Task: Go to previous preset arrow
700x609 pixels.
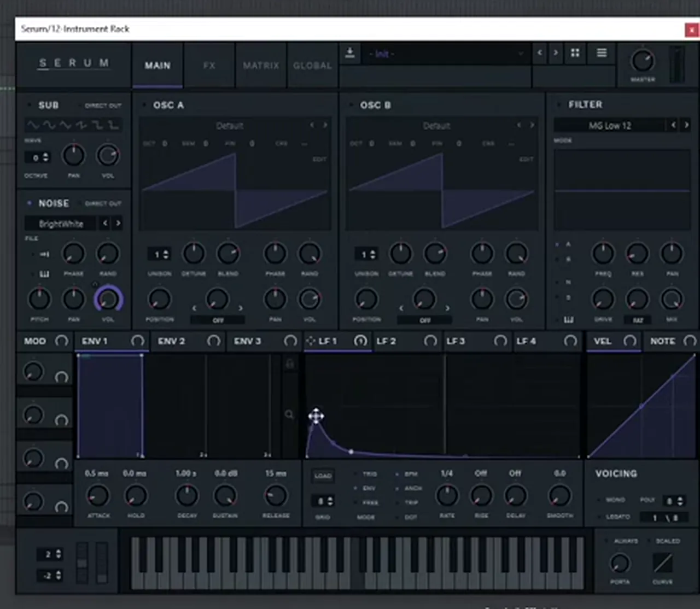Action: [x=540, y=53]
